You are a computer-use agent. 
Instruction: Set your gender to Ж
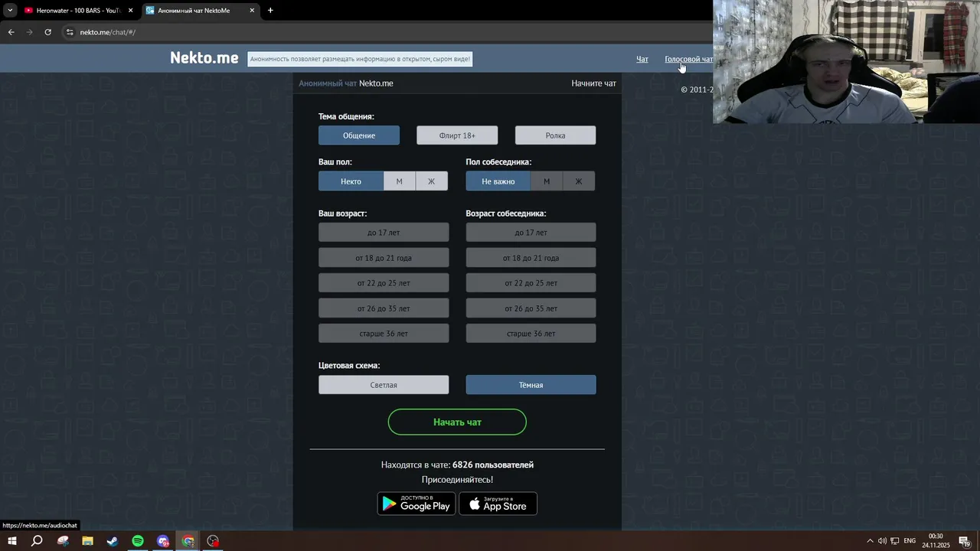[431, 181]
